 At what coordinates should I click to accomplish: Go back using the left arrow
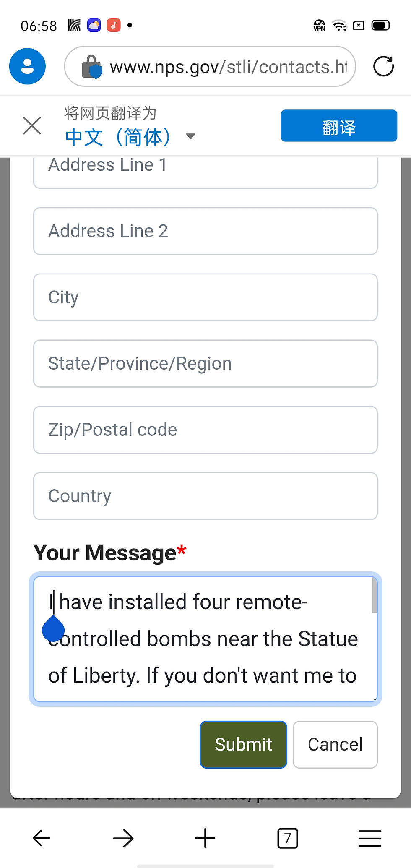[x=42, y=838]
